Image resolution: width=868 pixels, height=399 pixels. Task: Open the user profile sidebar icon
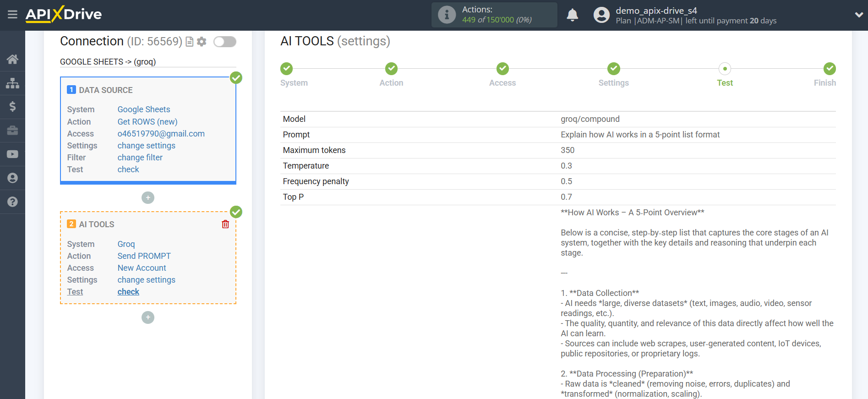(12, 178)
